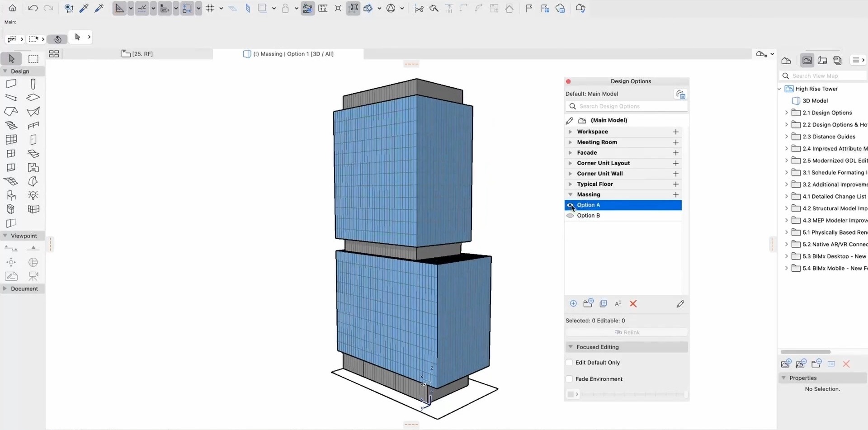Viewport: 868px width, 430px height.
Task: Open the Navigator options menu icon
Action: (x=858, y=60)
